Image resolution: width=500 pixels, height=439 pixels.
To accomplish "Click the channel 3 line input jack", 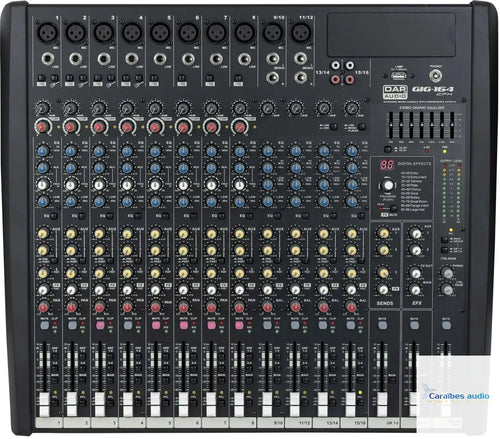I will click(104, 59).
